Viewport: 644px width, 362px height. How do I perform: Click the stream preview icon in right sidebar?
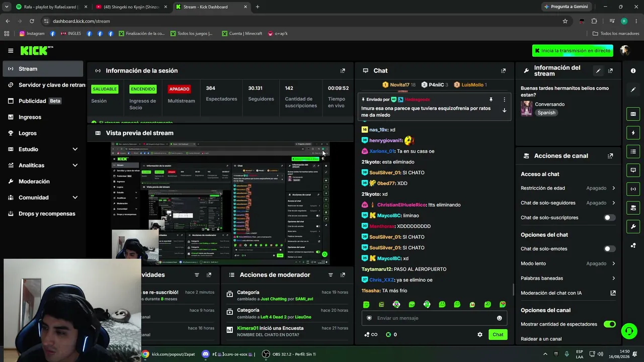(x=633, y=114)
